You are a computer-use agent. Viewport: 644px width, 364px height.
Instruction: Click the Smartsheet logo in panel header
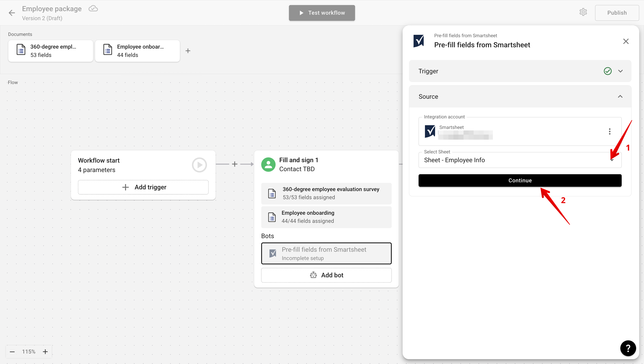[x=419, y=41]
